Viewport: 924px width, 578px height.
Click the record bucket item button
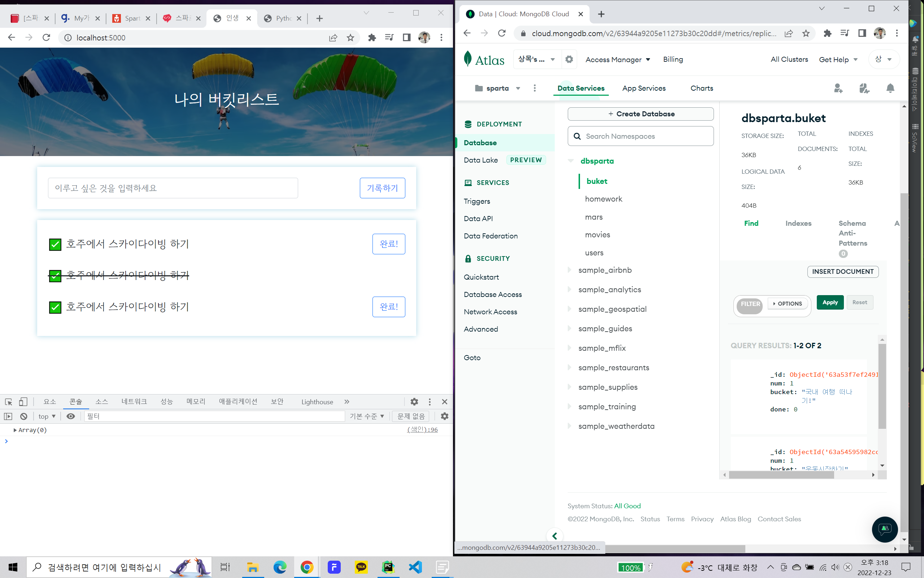tap(382, 188)
